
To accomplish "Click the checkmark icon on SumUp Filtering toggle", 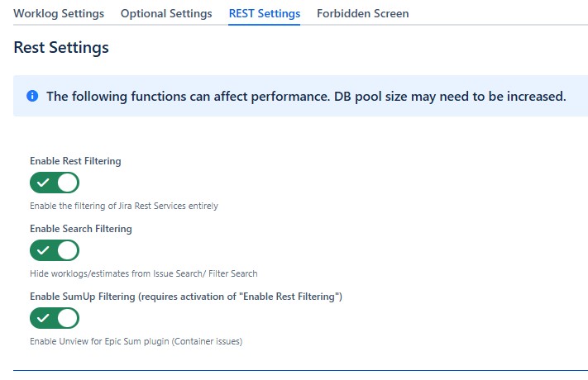I will 43,318.
